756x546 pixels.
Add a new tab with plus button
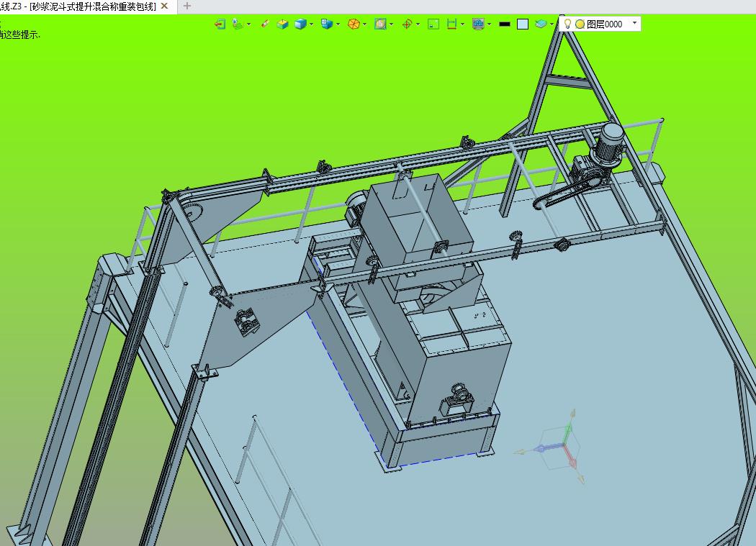(187, 6)
